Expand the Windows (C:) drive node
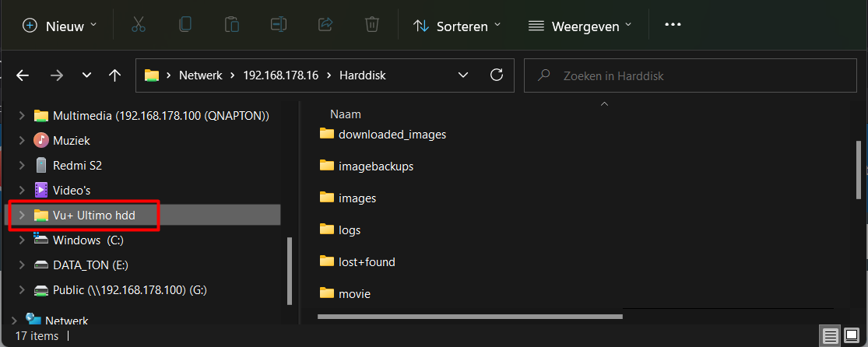The height and width of the screenshot is (347, 868). point(22,240)
